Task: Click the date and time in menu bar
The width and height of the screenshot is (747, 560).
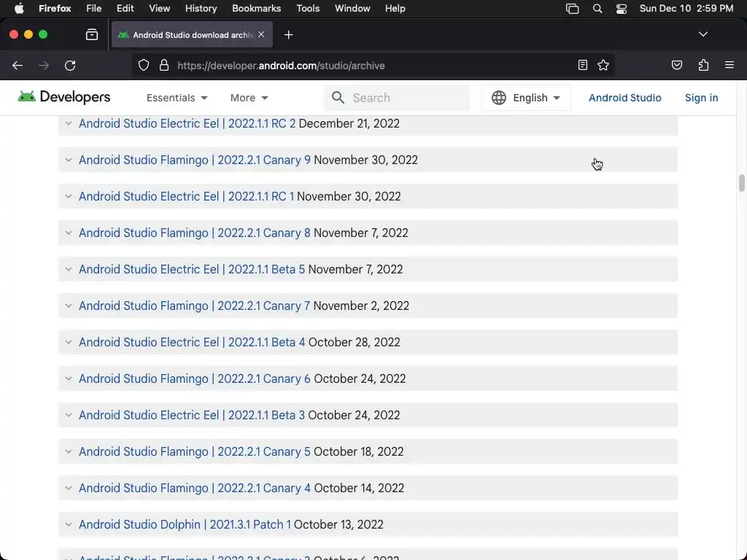Action: click(686, 9)
